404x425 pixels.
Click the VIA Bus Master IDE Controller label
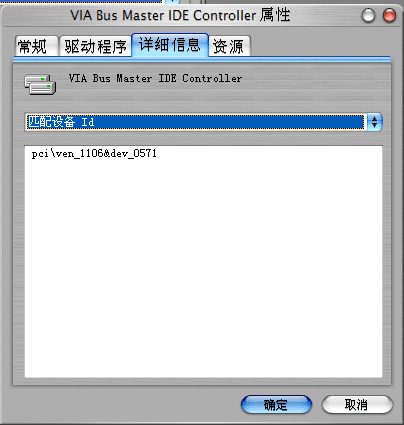(x=155, y=79)
